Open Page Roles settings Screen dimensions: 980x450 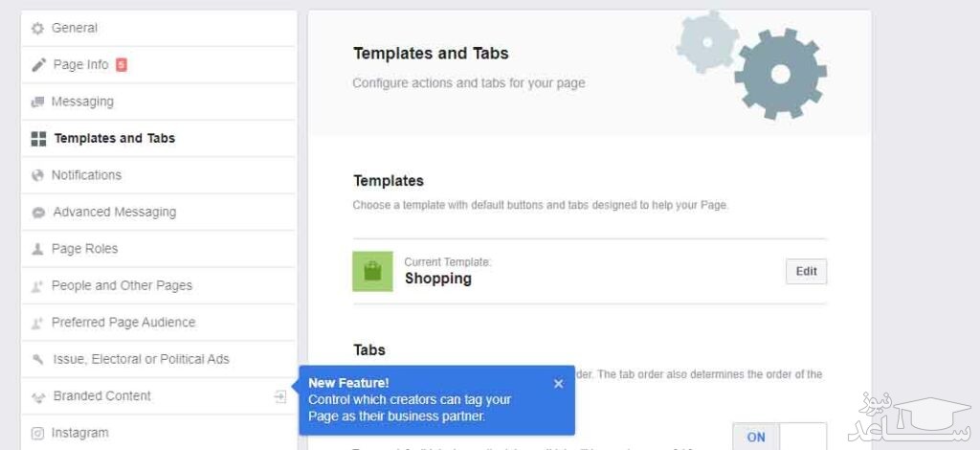84,249
